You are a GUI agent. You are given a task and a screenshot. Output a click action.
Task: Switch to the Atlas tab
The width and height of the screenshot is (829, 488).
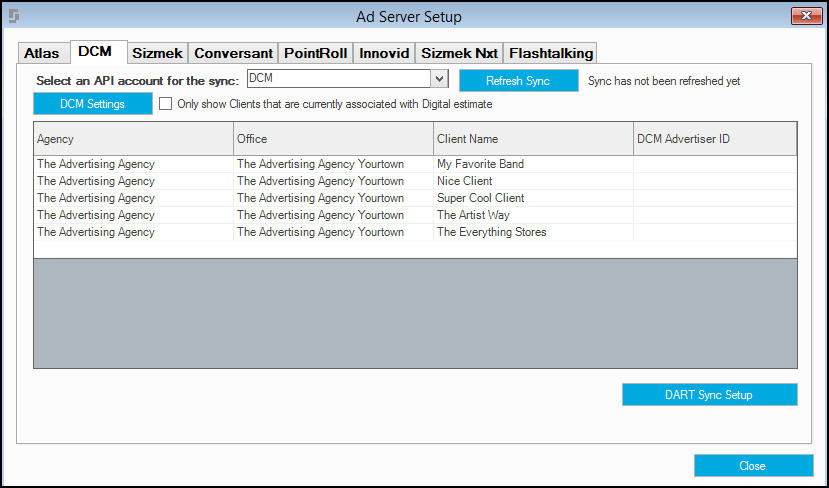tap(43, 53)
